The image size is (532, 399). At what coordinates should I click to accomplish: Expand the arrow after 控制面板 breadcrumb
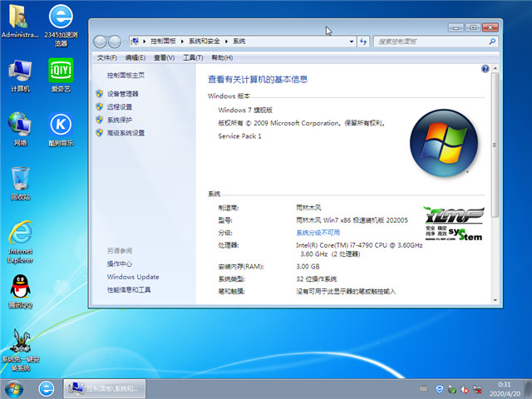[184, 41]
